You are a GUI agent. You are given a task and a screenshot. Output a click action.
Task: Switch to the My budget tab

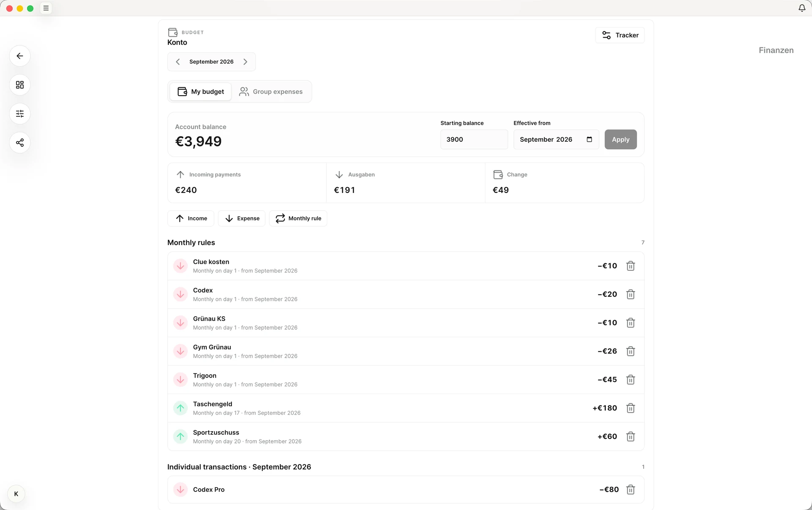[x=200, y=91]
